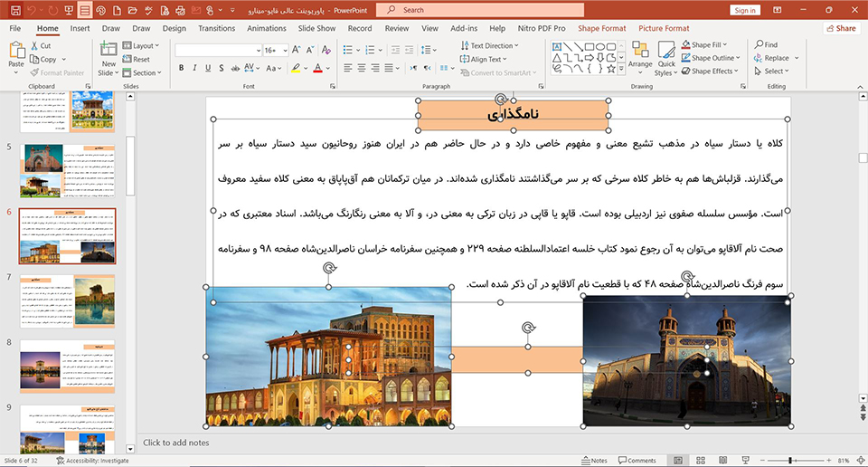
Task: Toggle underline formatting
Action: (x=208, y=68)
